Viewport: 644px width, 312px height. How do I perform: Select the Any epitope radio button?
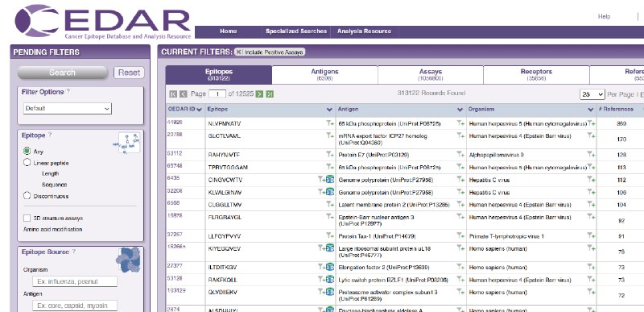(27, 152)
